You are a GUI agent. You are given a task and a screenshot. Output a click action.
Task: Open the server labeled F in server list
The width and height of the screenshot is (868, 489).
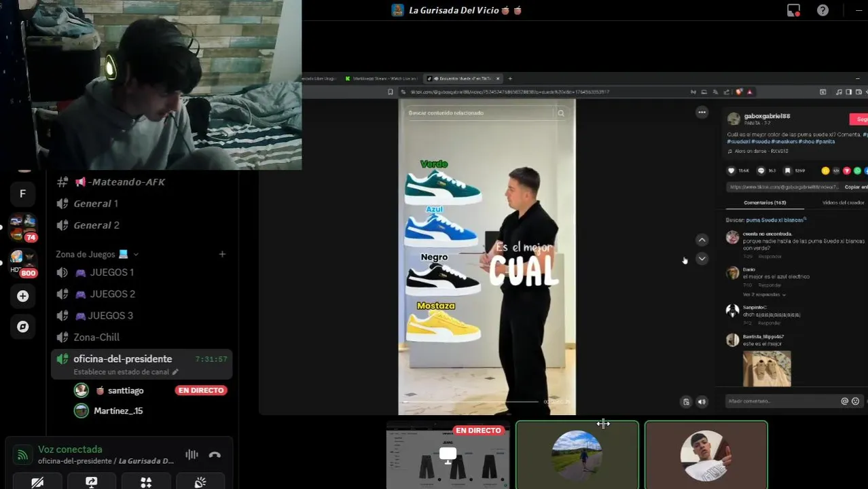click(x=22, y=194)
